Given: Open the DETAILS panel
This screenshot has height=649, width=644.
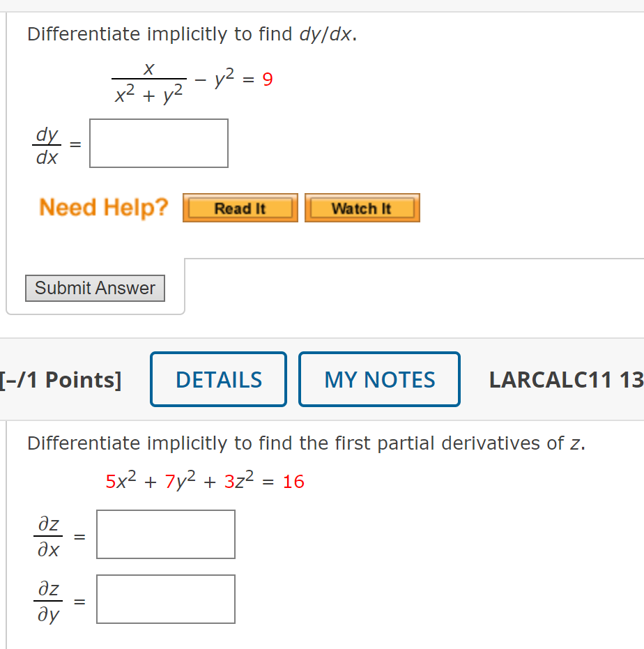Looking at the screenshot, I should coord(218,379).
